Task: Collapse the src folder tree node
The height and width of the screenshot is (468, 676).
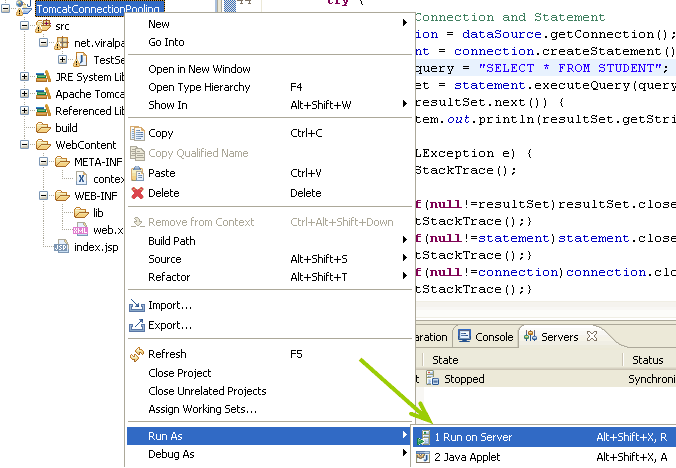Action: tap(25, 26)
